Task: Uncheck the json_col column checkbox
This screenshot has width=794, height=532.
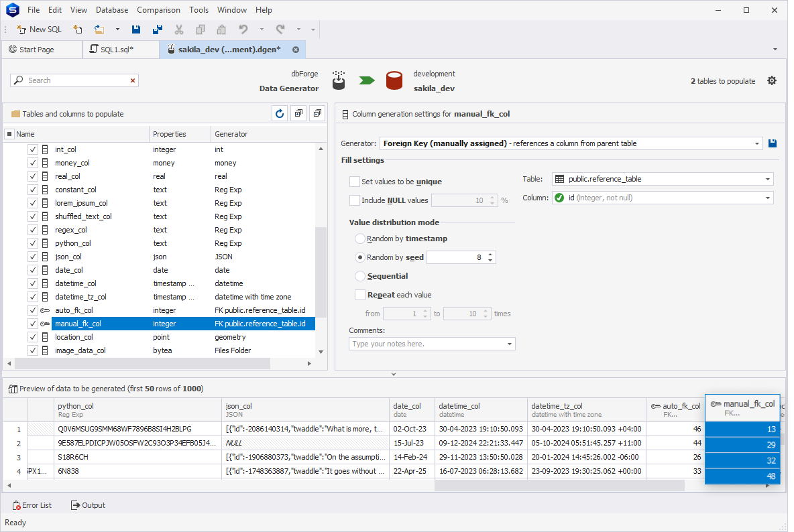Action: pos(33,257)
